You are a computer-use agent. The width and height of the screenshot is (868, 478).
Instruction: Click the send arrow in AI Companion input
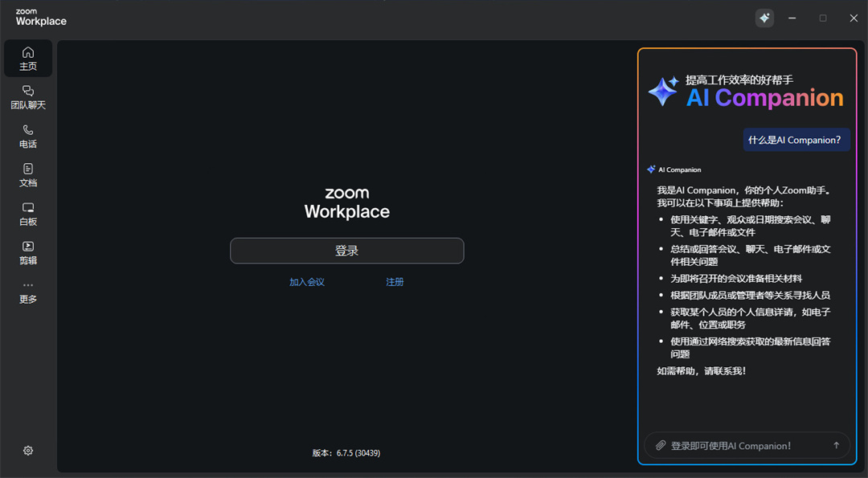tap(836, 445)
